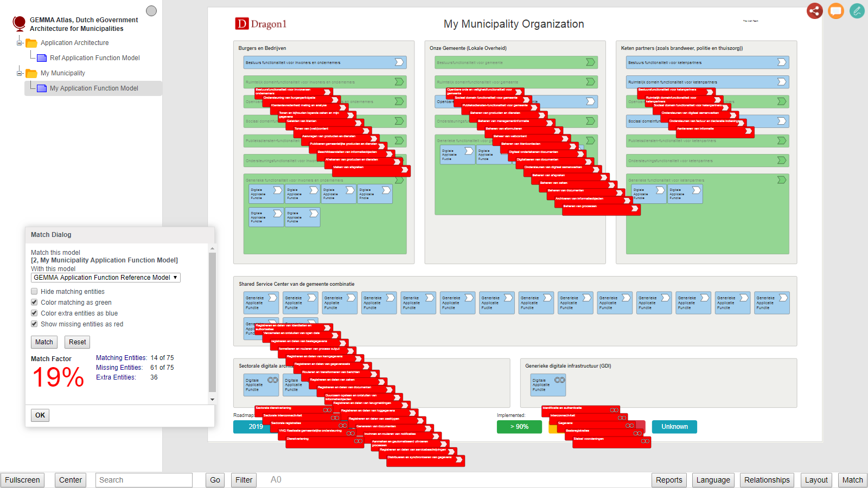
Task: Open the Layout menu
Action: pos(816,480)
